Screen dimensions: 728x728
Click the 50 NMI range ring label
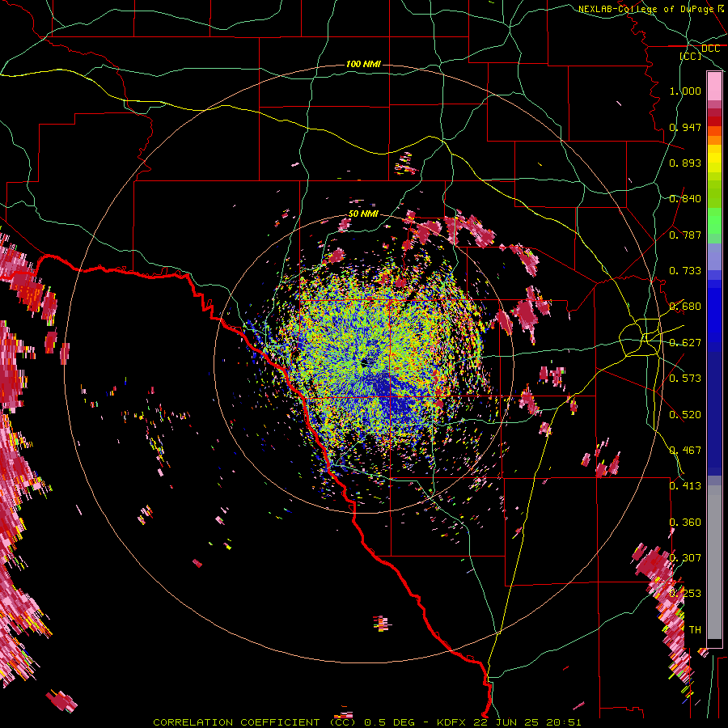coord(363,214)
